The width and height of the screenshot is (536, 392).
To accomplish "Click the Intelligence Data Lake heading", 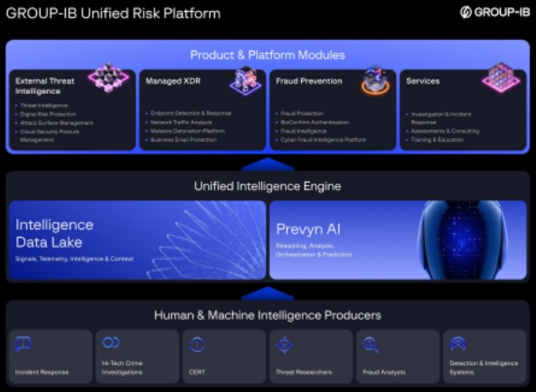I will [54, 234].
